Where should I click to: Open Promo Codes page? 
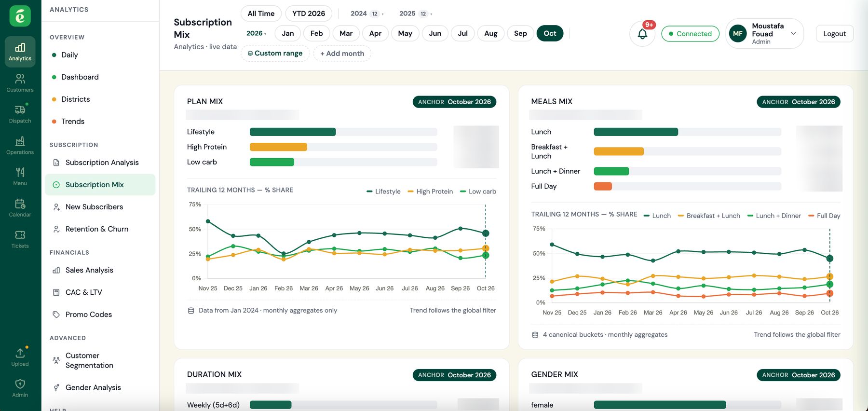[x=100, y=315]
